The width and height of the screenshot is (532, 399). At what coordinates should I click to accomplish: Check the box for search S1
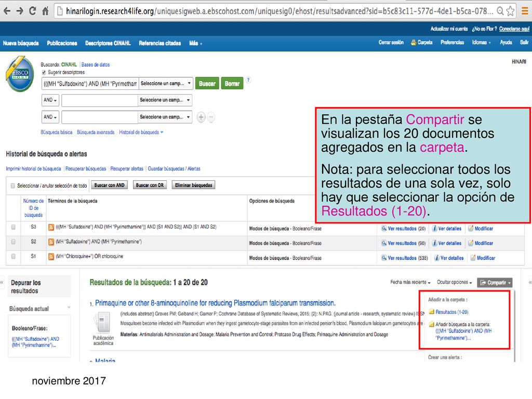pos(13,257)
